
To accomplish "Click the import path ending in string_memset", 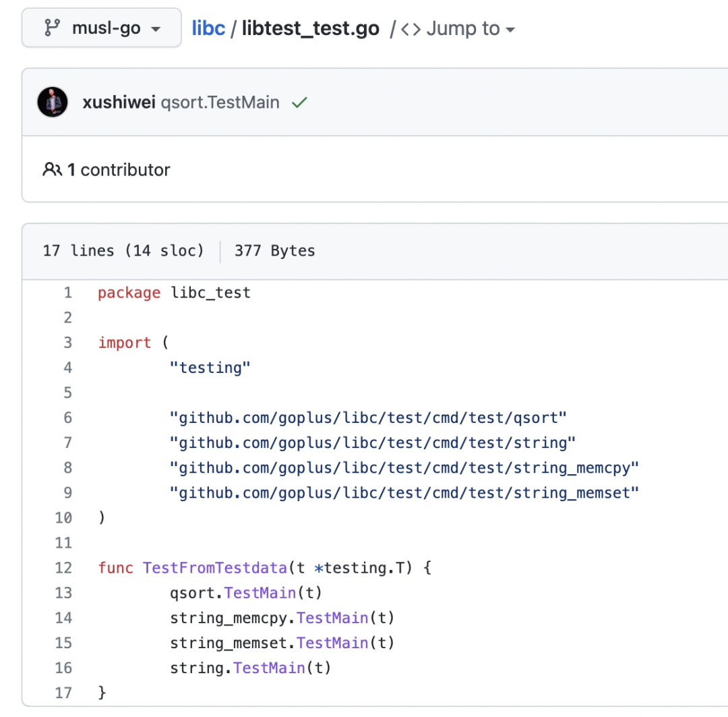I will point(404,493).
